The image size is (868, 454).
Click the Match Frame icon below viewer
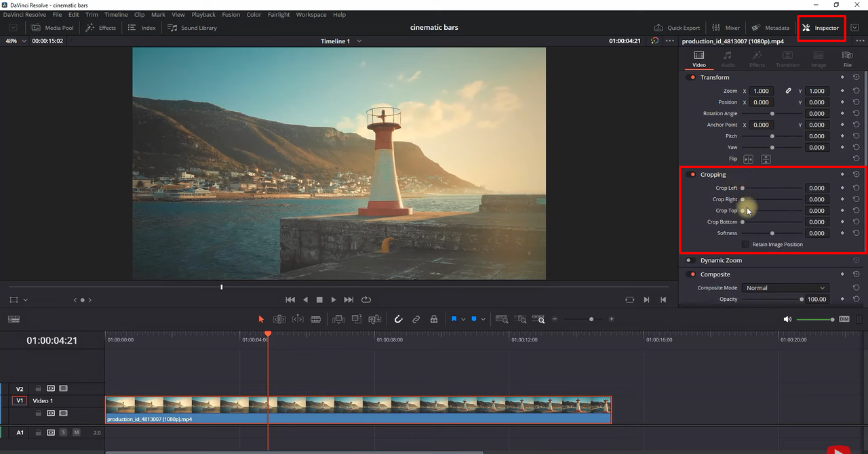(x=630, y=300)
